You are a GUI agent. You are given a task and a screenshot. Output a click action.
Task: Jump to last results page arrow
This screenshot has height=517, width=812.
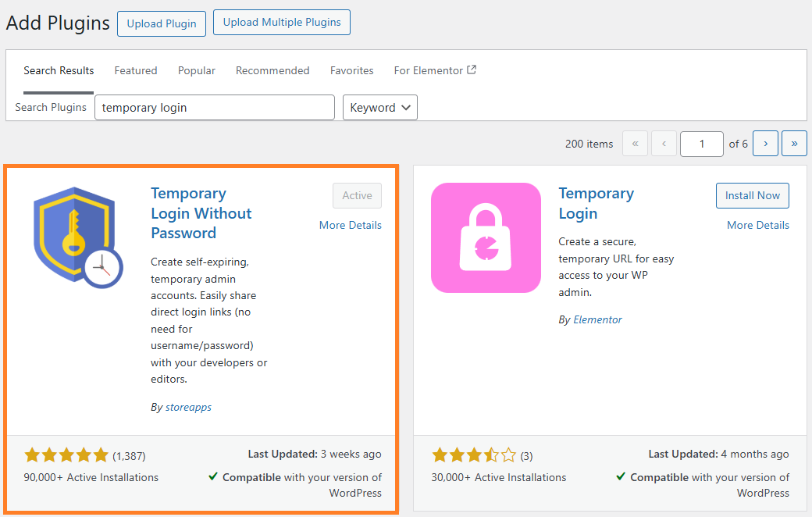[x=794, y=144]
